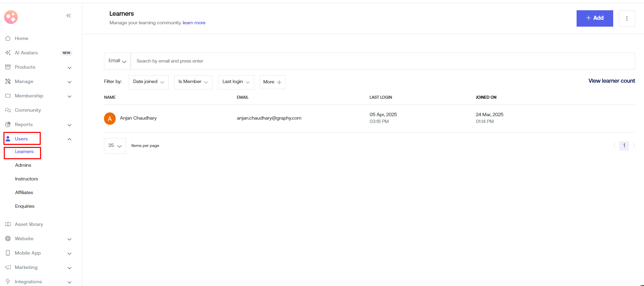
Task: Expand the Products menu chevron
Action: tap(69, 67)
